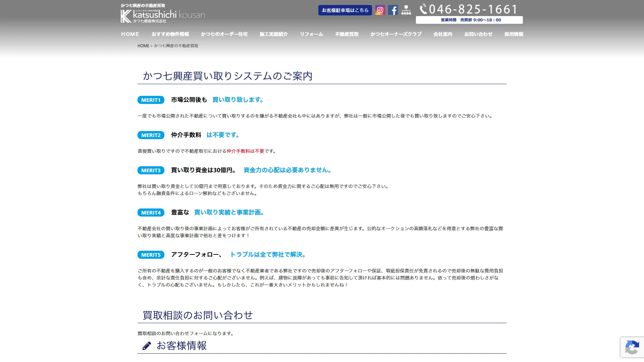Click the お客様駐車場はこちら button
Screen dimensions: 644x362
(x=345, y=10)
